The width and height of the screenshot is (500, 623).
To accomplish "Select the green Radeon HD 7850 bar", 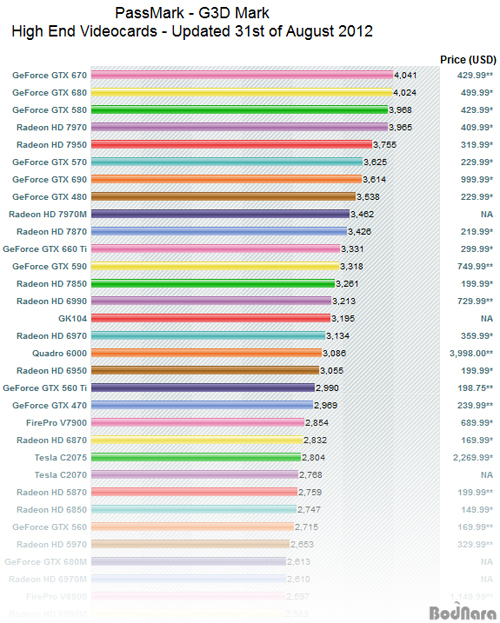I will pyautogui.click(x=213, y=284).
